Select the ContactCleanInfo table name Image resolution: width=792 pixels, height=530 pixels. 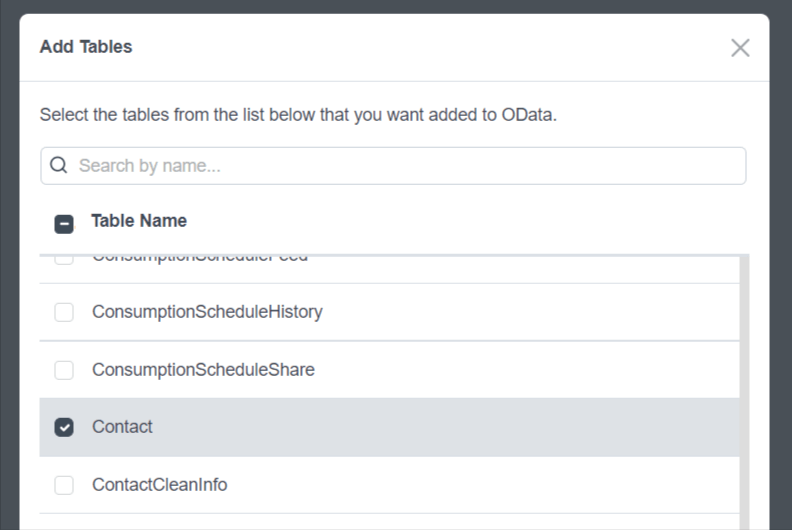tap(160, 485)
